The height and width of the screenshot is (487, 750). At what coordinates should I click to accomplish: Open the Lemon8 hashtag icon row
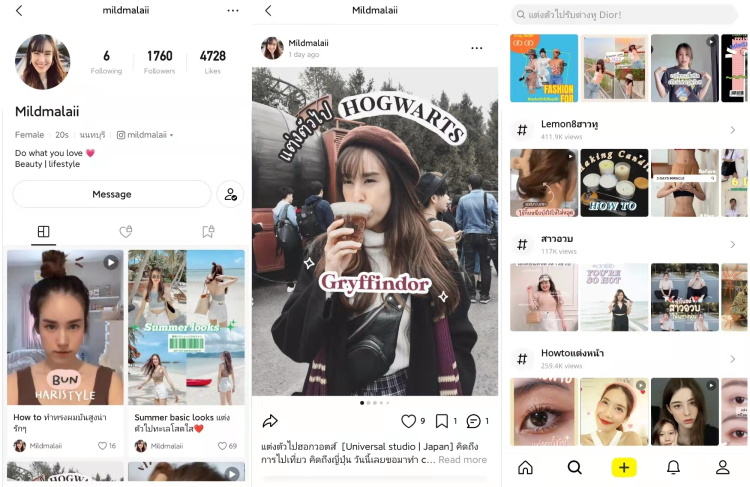pyautogui.click(x=522, y=130)
